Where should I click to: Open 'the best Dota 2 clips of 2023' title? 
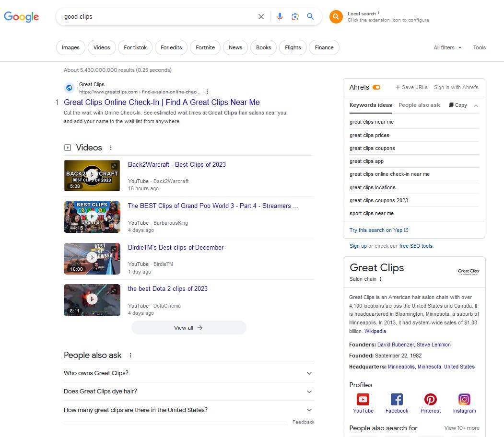(x=168, y=288)
